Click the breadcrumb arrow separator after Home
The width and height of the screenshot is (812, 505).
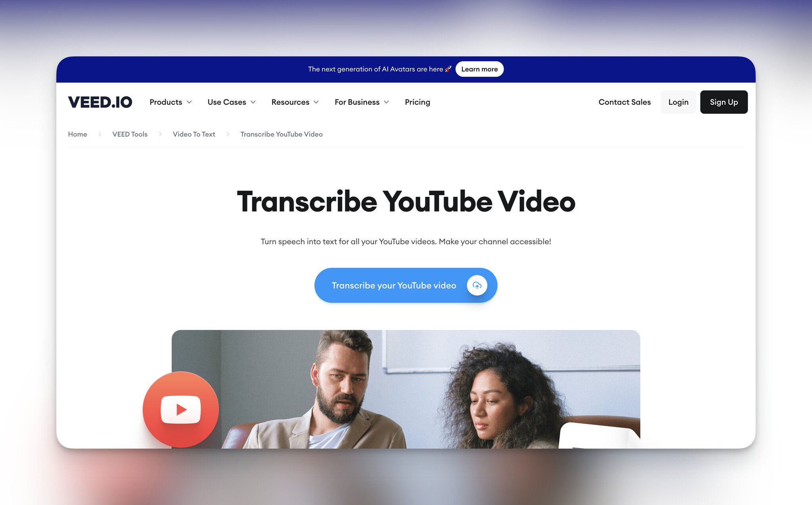[x=100, y=134]
